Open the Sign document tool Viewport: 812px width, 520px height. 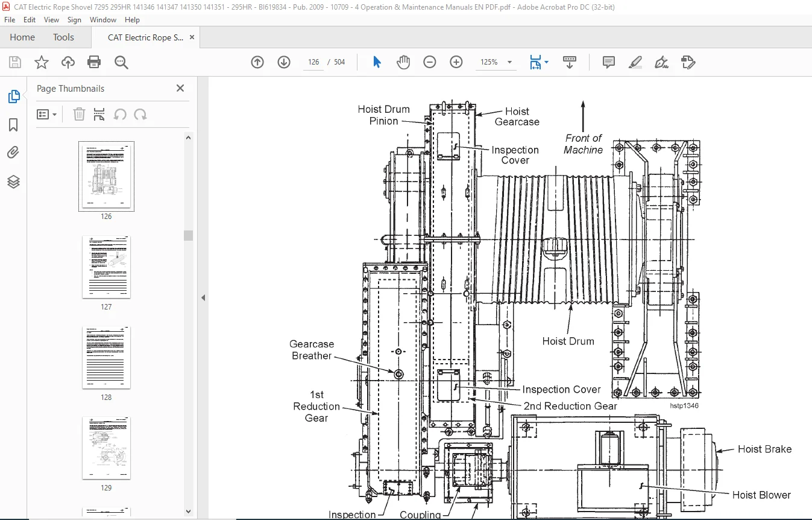662,62
